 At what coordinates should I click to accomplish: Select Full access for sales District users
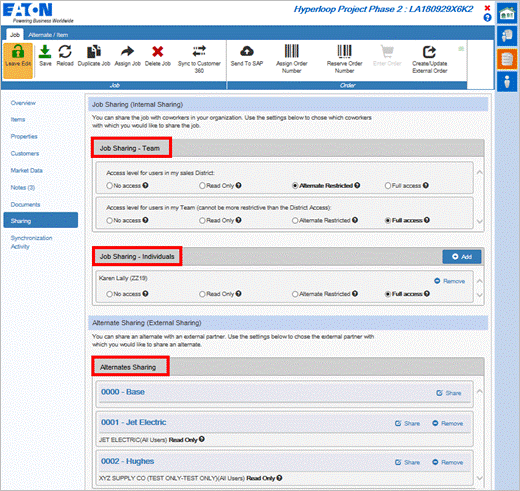[x=388, y=186]
